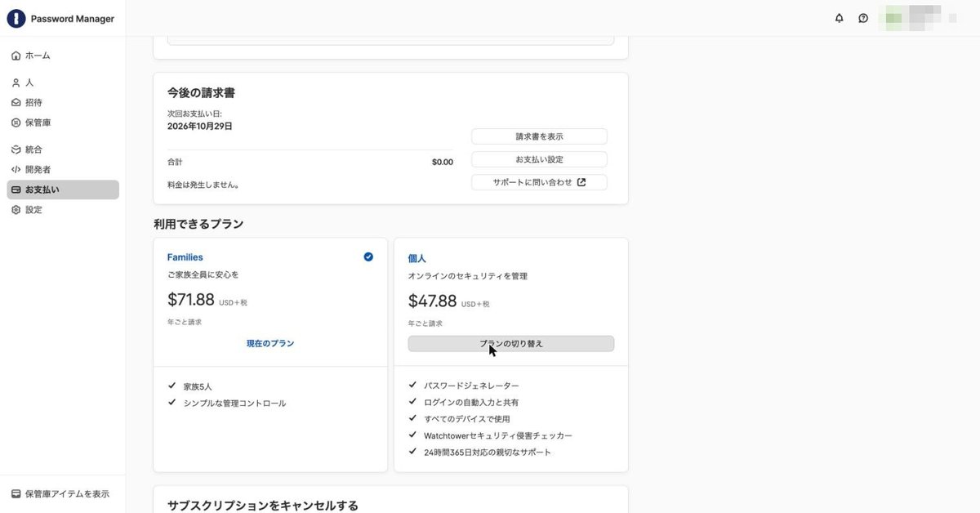Image resolution: width=980 pixels, height=513 pixels.
Task: Click the サポートに問い合わせ button
Action: pos(539,182)
